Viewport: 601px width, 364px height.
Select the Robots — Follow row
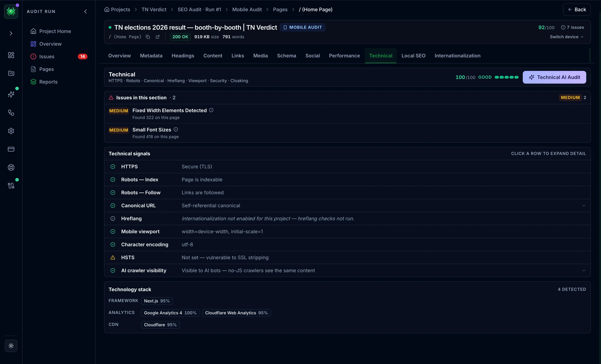pos(347,193)
